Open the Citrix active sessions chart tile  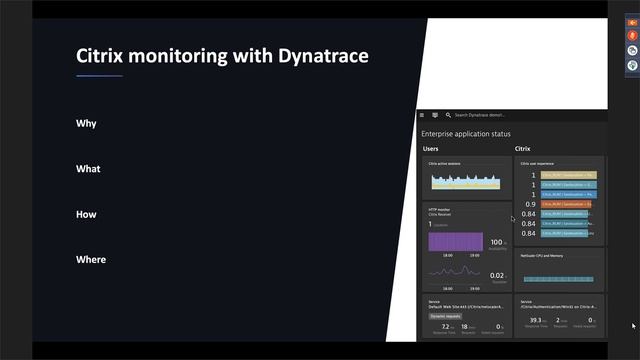pyautogui.click(x=467, y=178)
